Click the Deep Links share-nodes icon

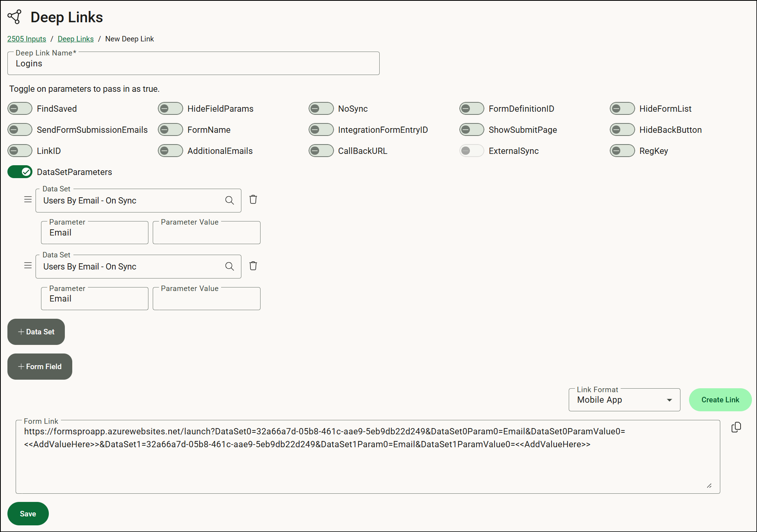pyautogui.click(x=15, y=17)
